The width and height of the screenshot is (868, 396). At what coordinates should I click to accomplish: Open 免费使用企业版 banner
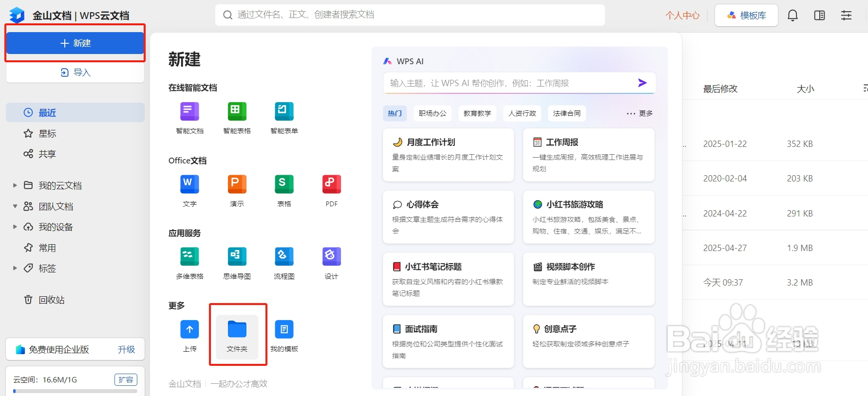[75, 349]
